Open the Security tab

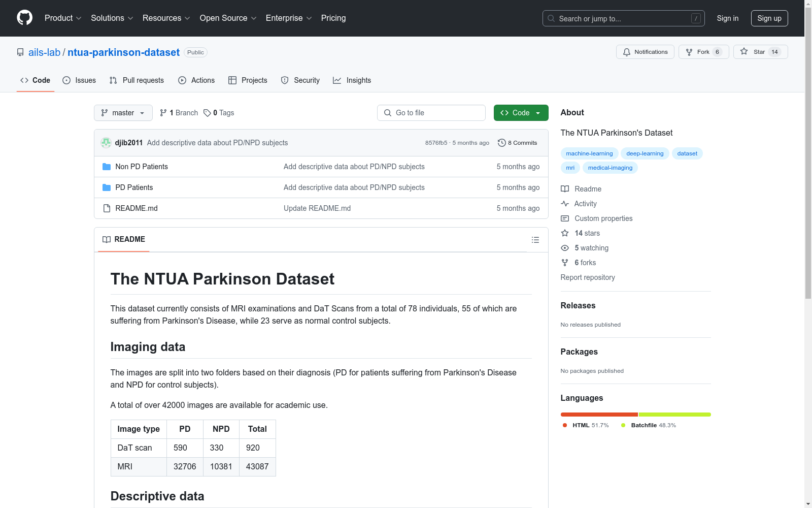click(x=300, y=80)
